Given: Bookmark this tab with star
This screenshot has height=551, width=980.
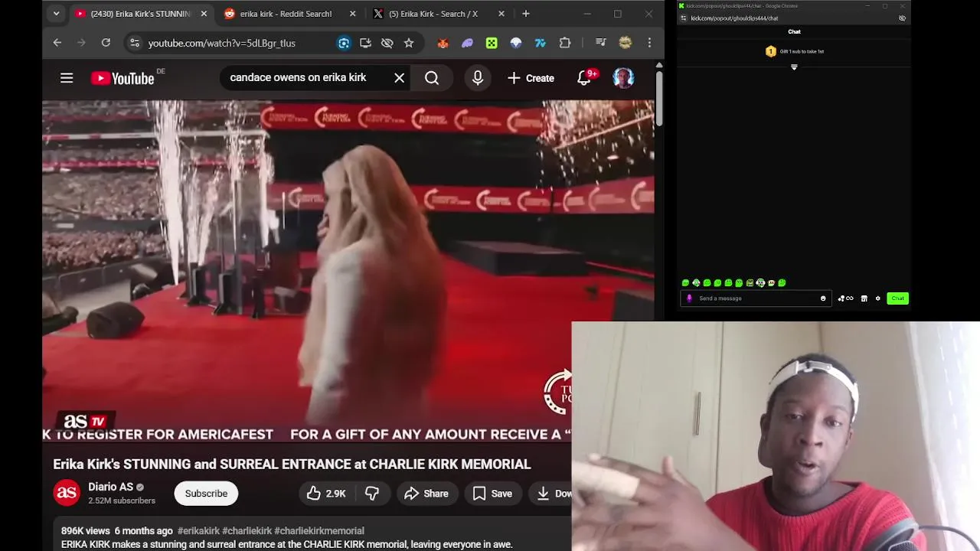Looking at the screenshot, I should [x=409, y=43].
